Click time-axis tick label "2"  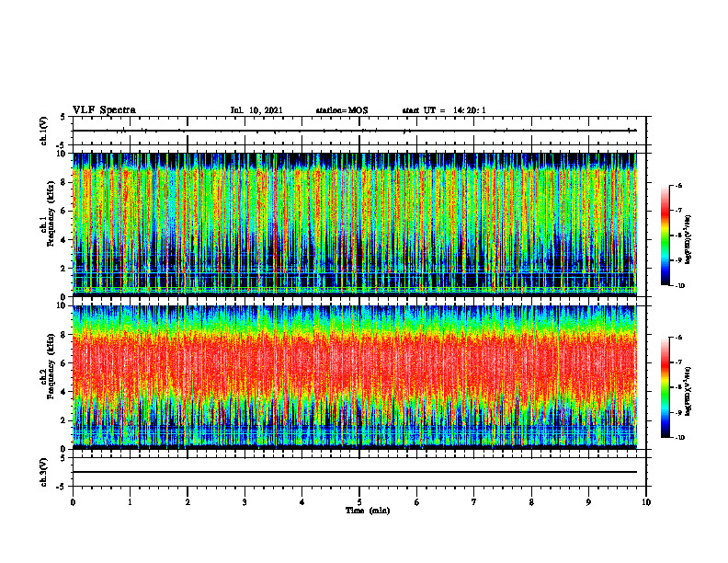click(x=188, y=502)
